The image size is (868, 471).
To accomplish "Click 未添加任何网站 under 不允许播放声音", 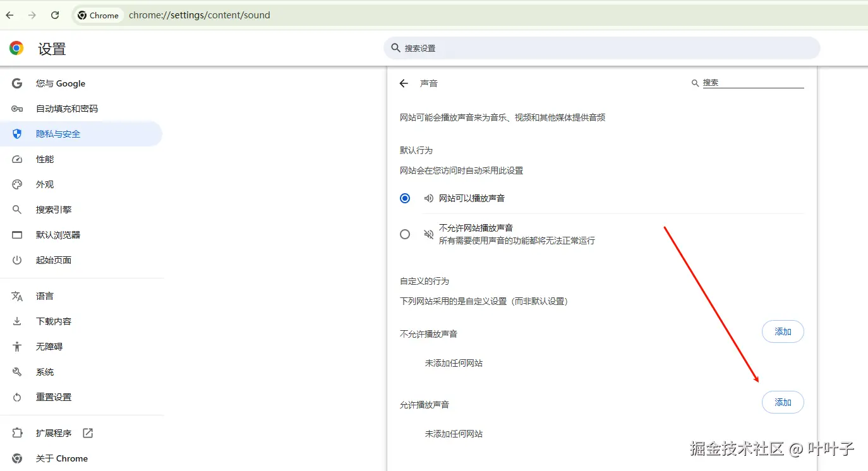I will tap(454, 363).
